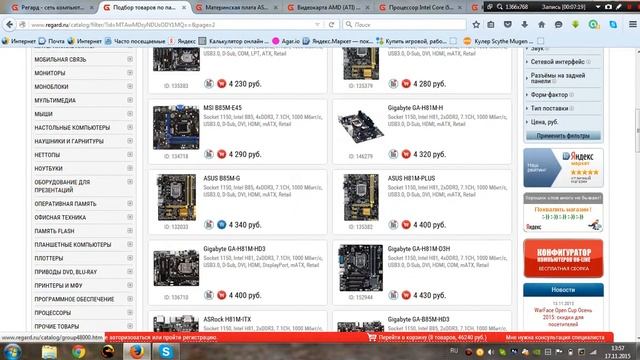Open Chrome from the taskbar

[x=79, y=352]
